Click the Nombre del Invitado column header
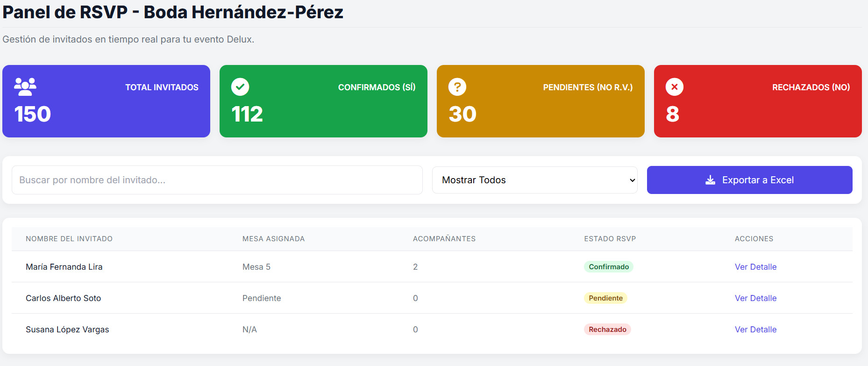868x366 pixels. 69,239
